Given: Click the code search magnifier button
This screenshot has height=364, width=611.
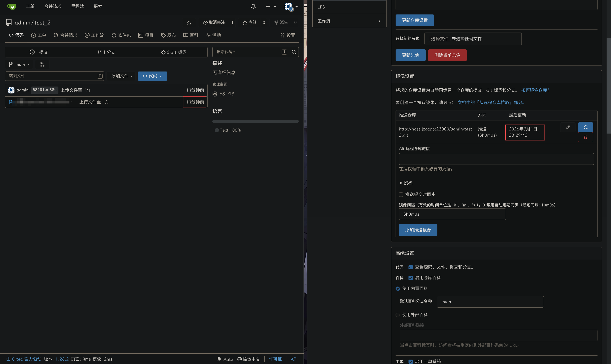Looking at the screenshot, I should [x=294, y=52].
